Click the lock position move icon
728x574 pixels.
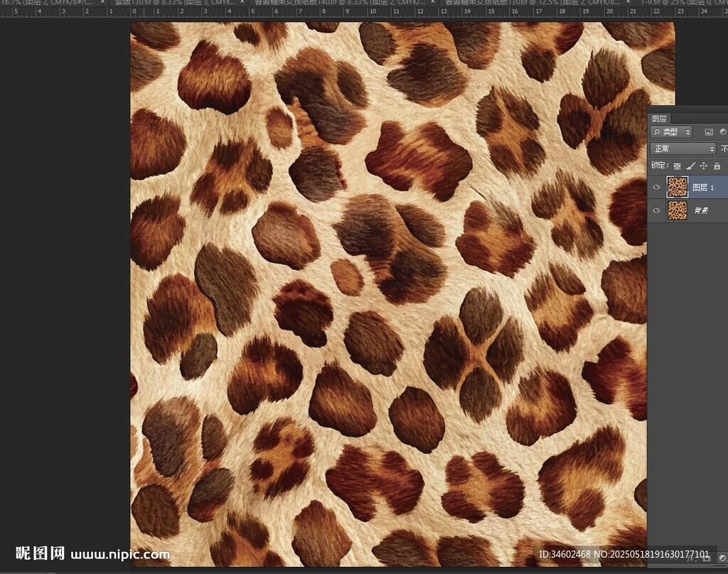pos(703,166)
